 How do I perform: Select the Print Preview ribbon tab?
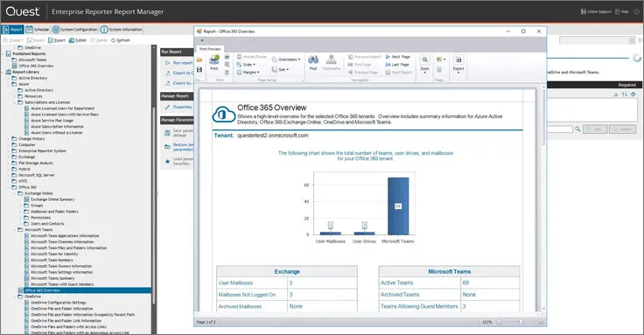(x=210, y=49)
